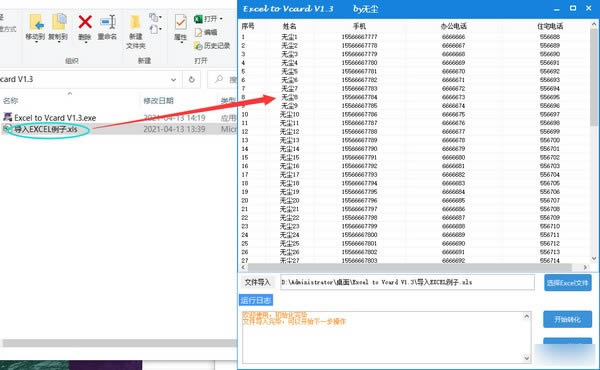Click the easy access icon below new item

[155, 29]
